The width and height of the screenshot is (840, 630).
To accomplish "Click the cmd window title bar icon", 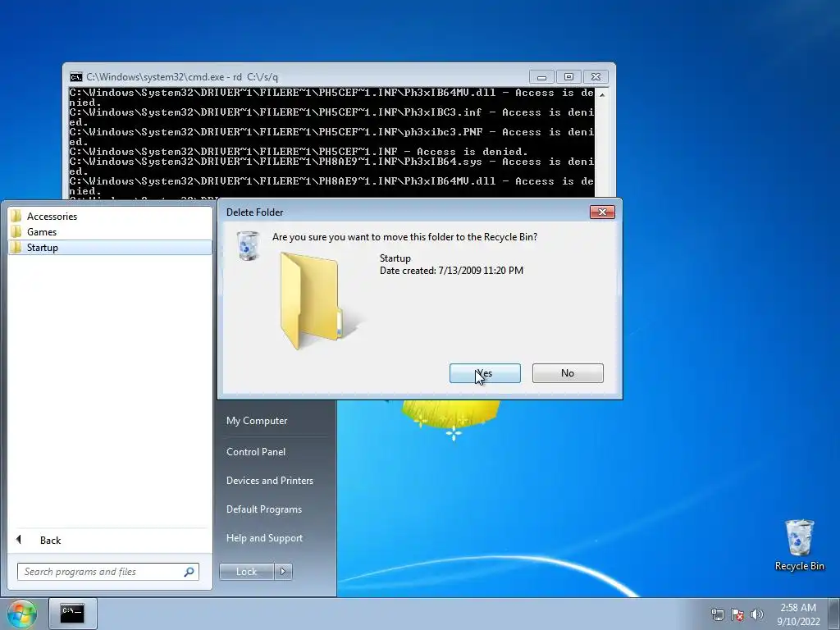I will pyautogui.click(x=76, y=76).
